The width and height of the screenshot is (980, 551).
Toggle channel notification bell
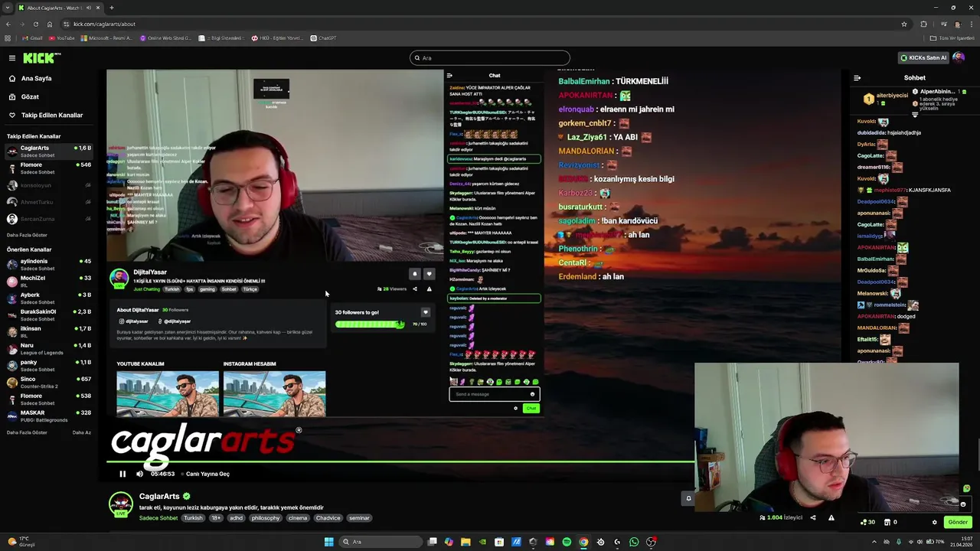pyautogui.click(x=688, y=498)
